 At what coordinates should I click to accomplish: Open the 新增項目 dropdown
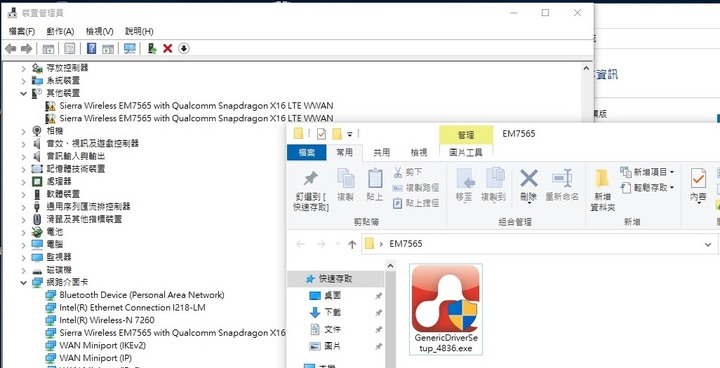(x=647, y=172)
